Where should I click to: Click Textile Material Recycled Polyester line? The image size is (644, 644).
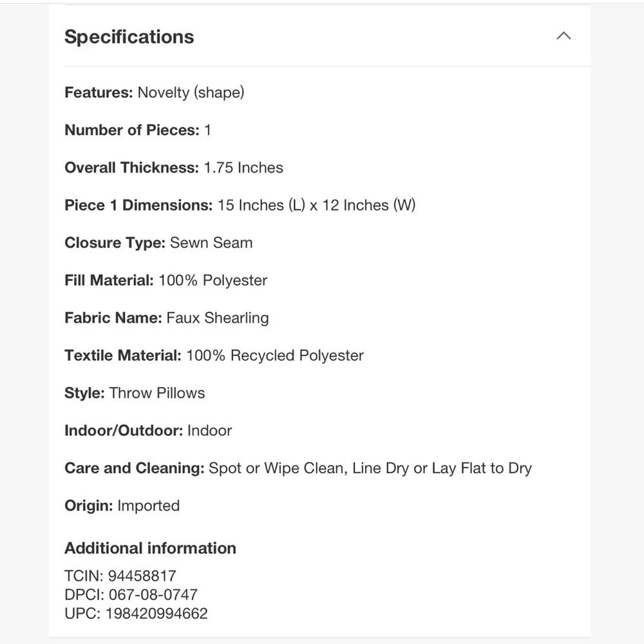(x=214, y=355)
